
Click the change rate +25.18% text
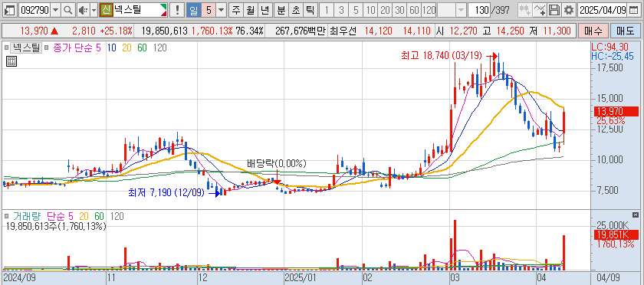pyautogui.click(x=117, y=31)
